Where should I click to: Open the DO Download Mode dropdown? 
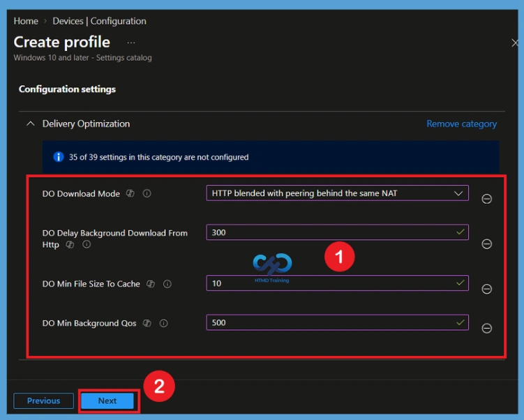(x=337, y=193)
